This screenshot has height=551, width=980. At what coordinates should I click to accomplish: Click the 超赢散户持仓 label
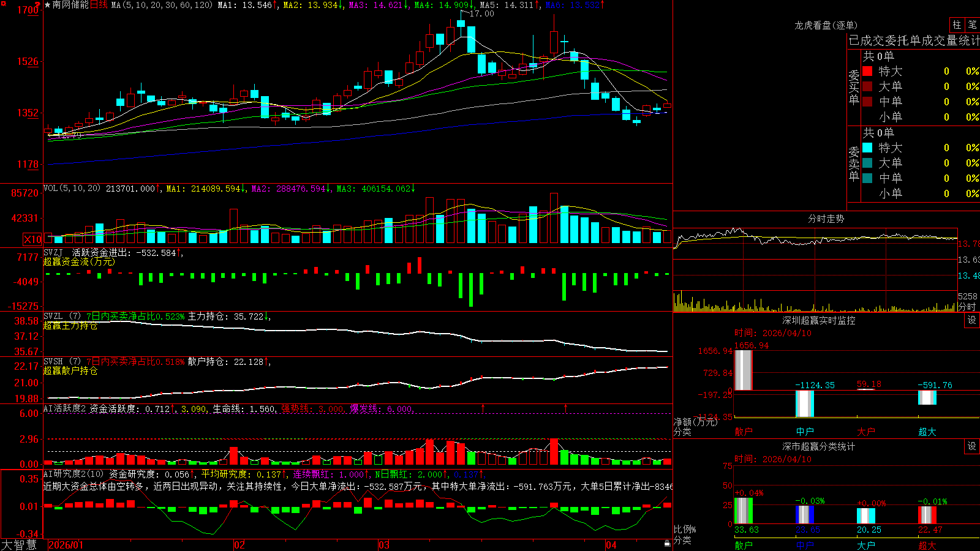click(x=70, y=371)
